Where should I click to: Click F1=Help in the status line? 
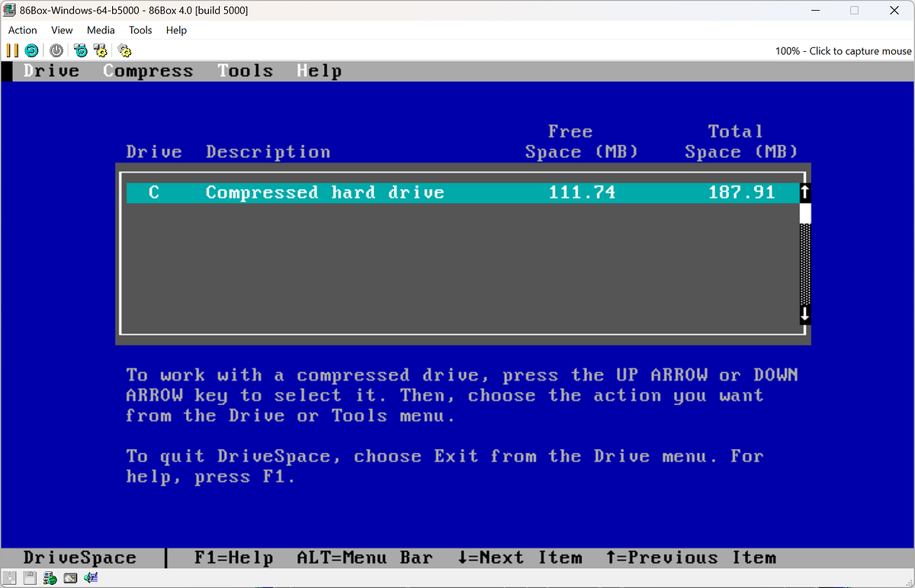pyautogui.click(x=233, y=558)
